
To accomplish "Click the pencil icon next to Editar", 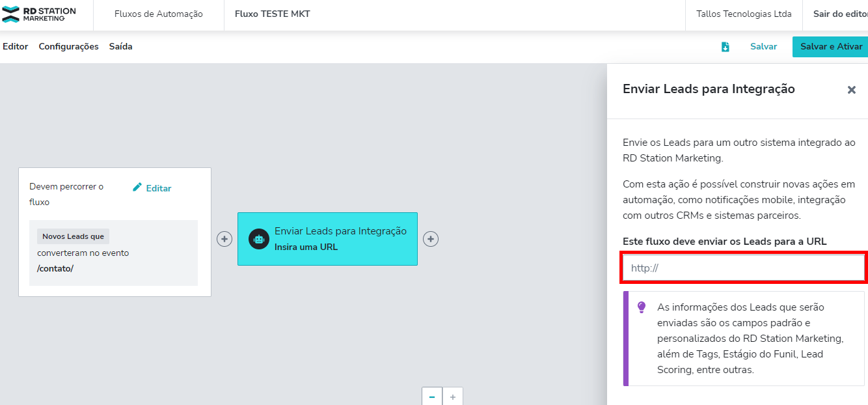I will (x=137, y=188).
